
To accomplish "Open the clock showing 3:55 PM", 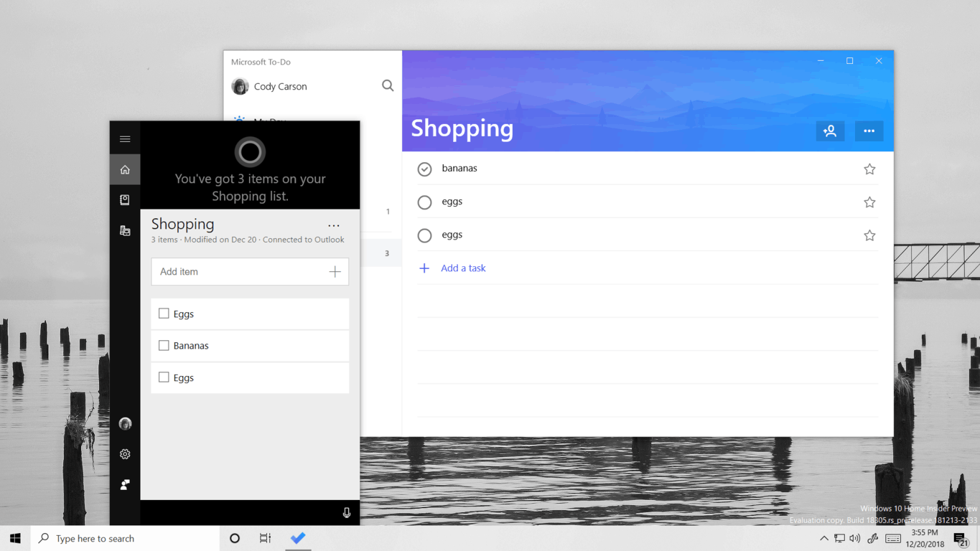I will [x=924, y=538].
